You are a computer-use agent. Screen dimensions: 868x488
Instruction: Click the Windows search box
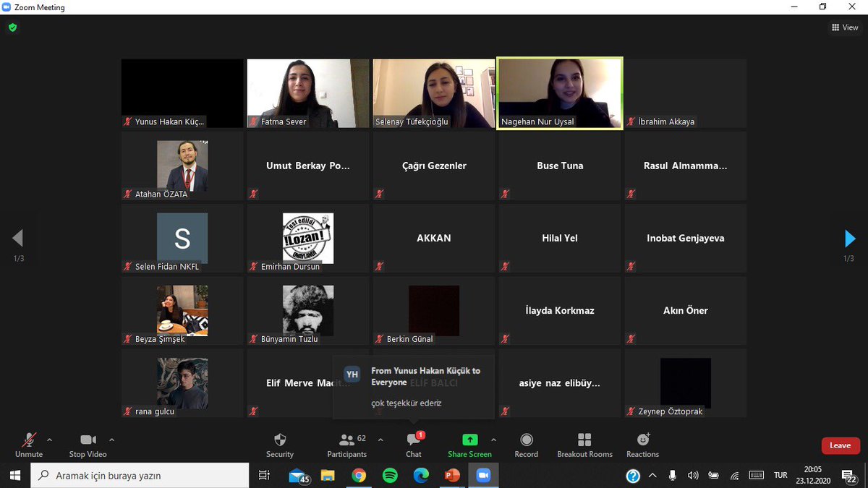coord(140,476)
